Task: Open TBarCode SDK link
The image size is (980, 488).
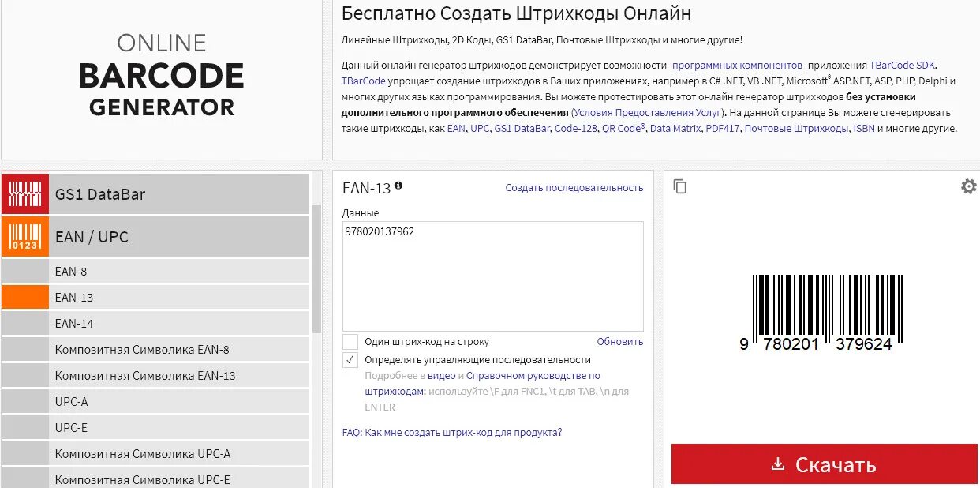Action: coord(903,66)
